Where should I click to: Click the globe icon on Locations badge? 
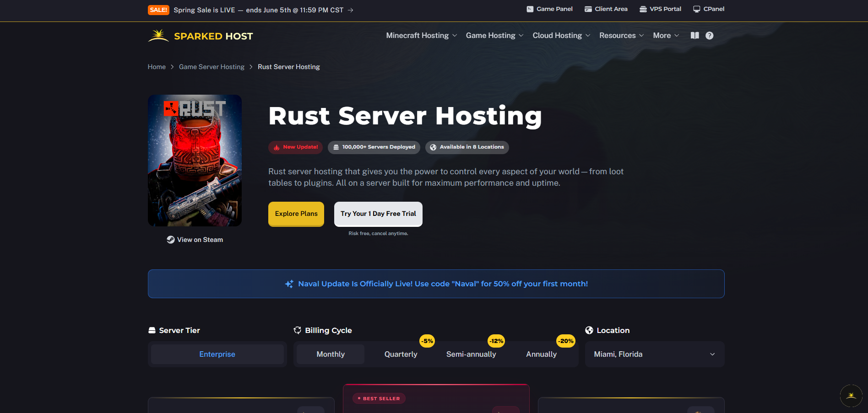pyautogui.click(x=433, y=147)
